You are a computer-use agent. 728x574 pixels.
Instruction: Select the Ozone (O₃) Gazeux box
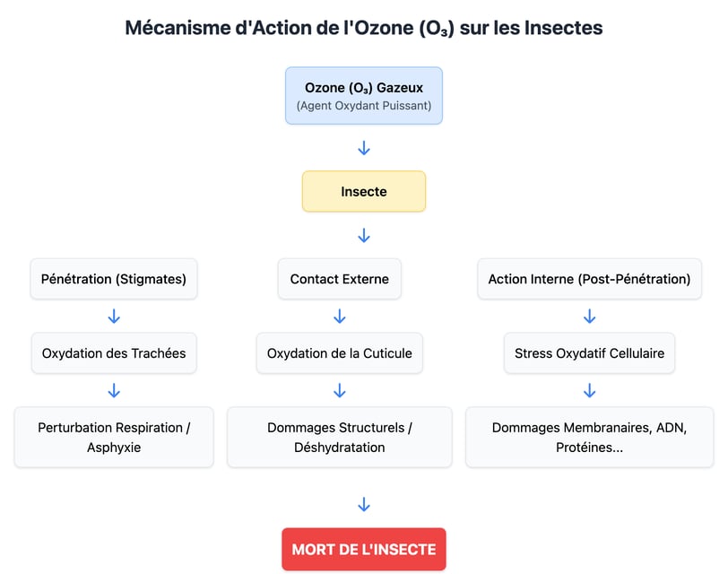click(364, 96)
